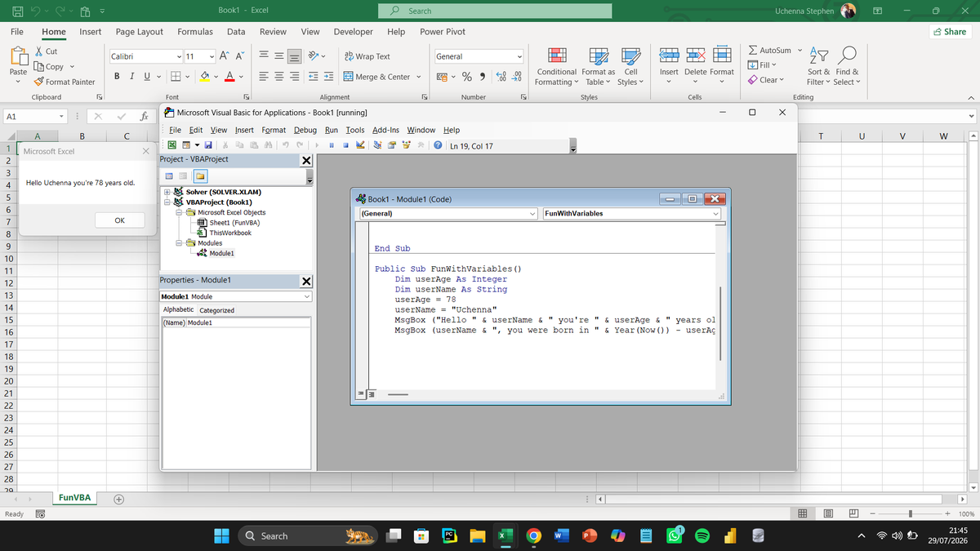The image size is (980, 551).
Task: Click the Save icon in VBA toolbar
Action: tap(208, 145)
